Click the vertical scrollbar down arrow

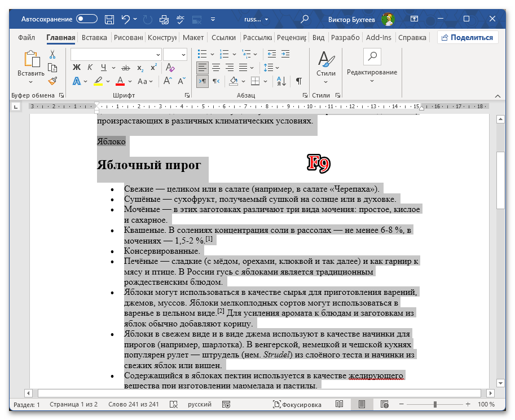pyautogui.click(x=500, y=383)
